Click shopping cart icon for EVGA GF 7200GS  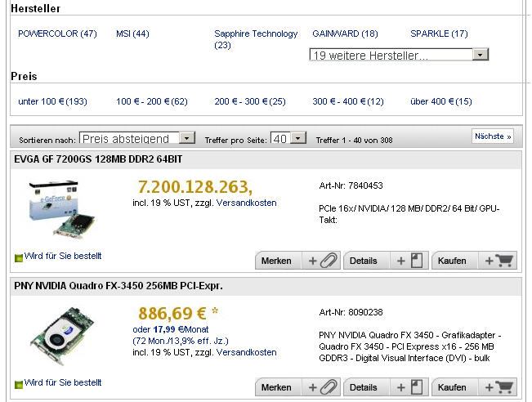click(504, 261)
